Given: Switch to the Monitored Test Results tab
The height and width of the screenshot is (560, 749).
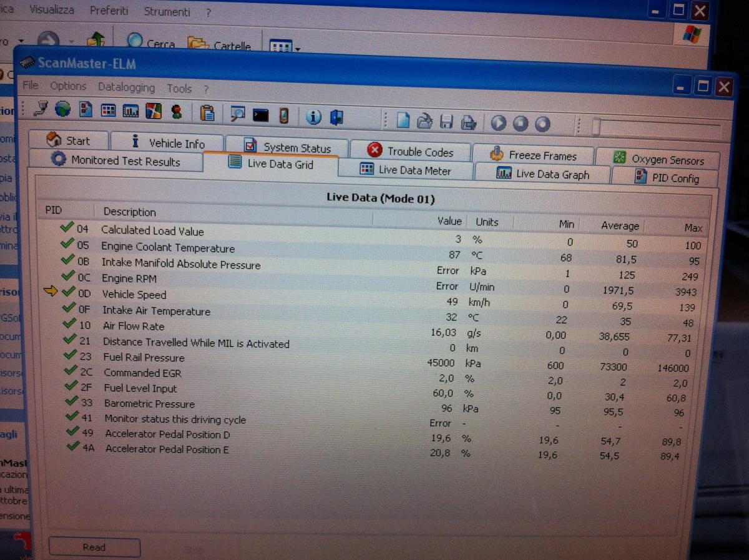Looking at the screenshot, I should 116,160.
